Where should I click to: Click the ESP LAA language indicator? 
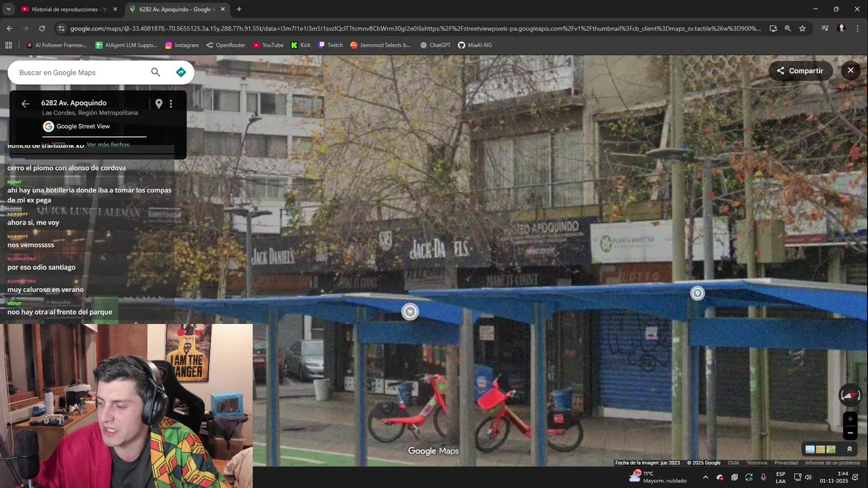coord(781,477)
